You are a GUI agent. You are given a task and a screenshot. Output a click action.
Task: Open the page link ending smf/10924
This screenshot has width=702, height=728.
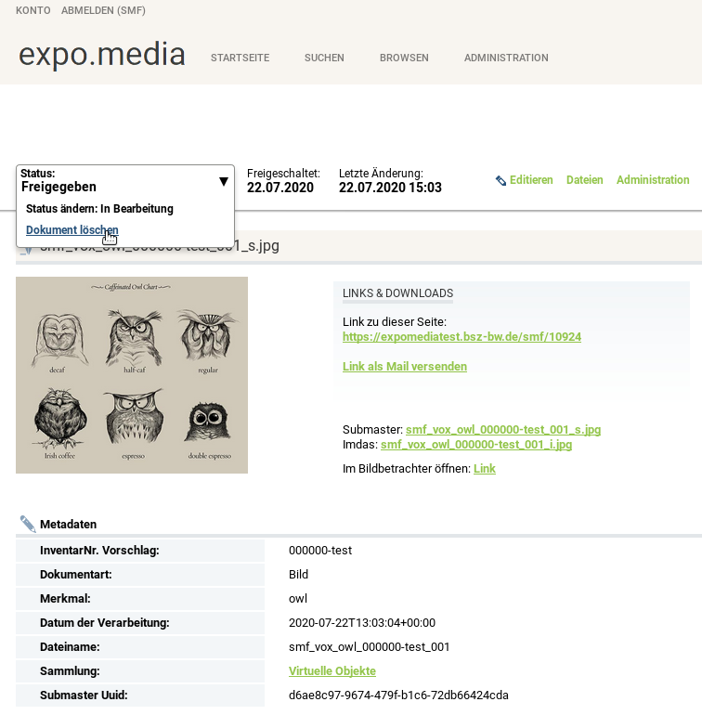(x=461, y=336)
